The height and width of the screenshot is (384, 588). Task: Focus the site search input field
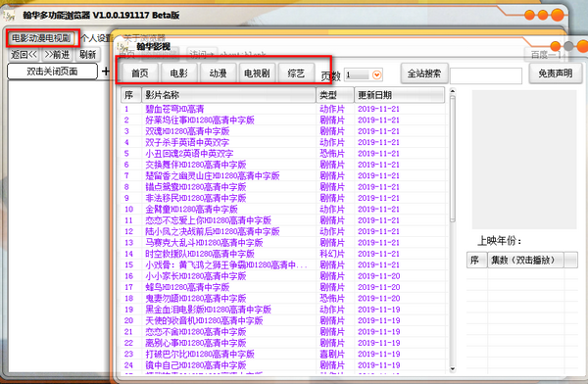[x=486, y=75]
